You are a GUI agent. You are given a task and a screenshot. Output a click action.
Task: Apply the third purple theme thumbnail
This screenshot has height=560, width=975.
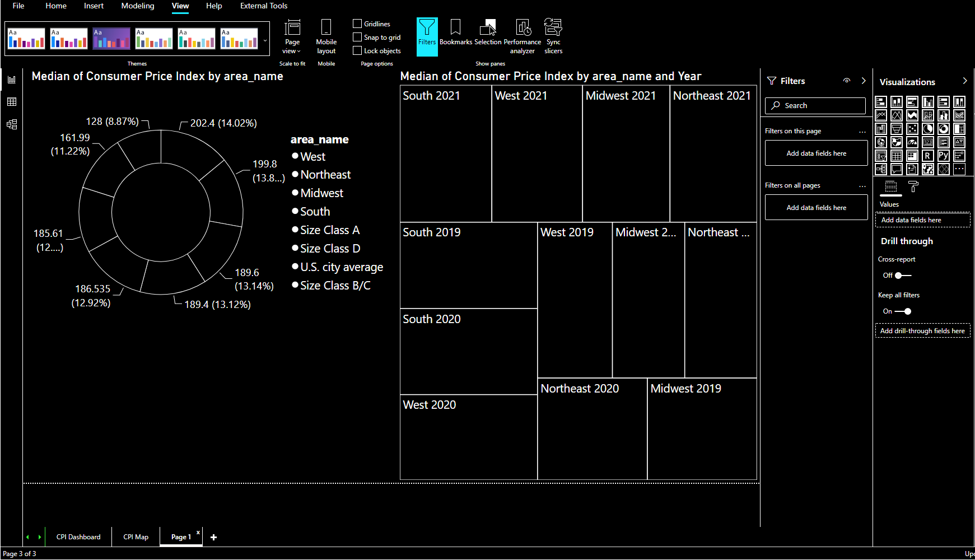[x=111, y=39]
